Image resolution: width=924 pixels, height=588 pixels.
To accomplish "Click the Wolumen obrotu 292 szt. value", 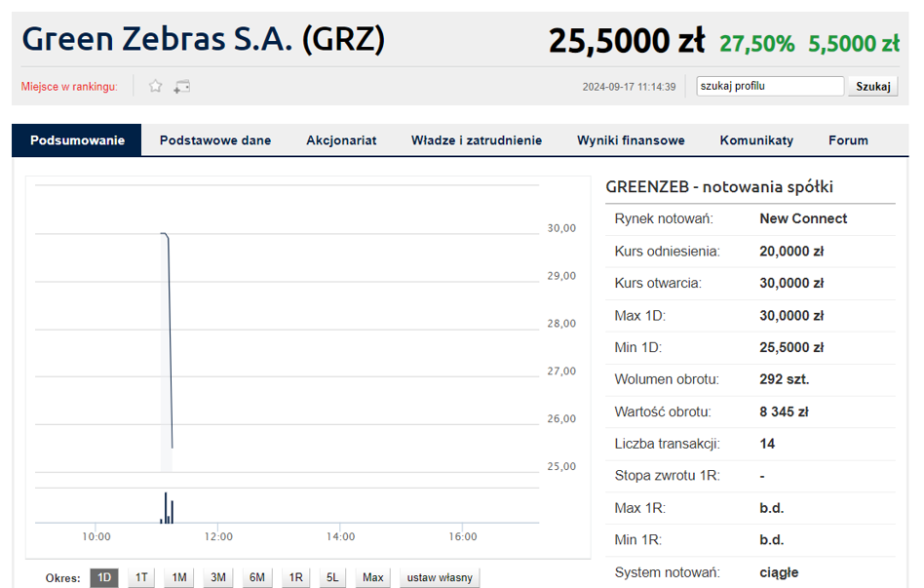I will [785, 379].
